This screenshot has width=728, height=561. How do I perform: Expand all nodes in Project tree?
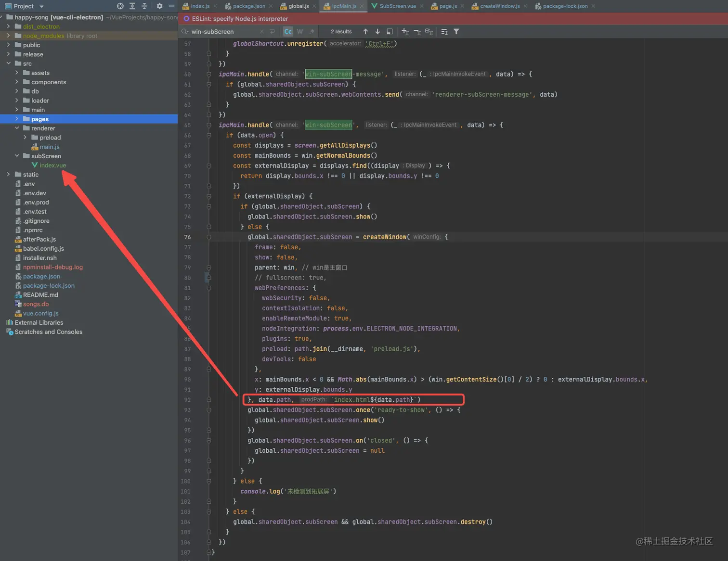click(132, 6)
